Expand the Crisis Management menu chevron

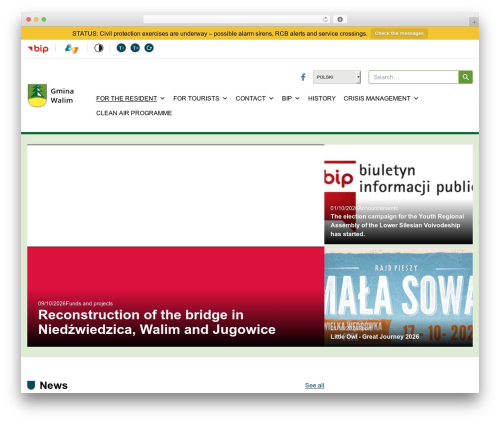tap(416, 98)
